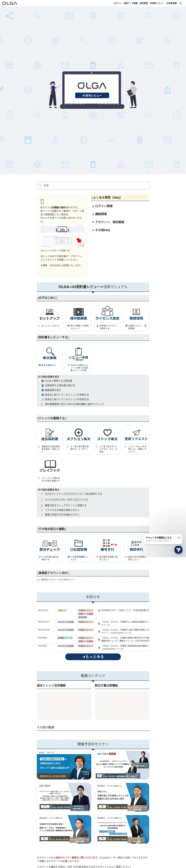
Task: Open the ひな型管理 folder card
Action: coord(79,549)
